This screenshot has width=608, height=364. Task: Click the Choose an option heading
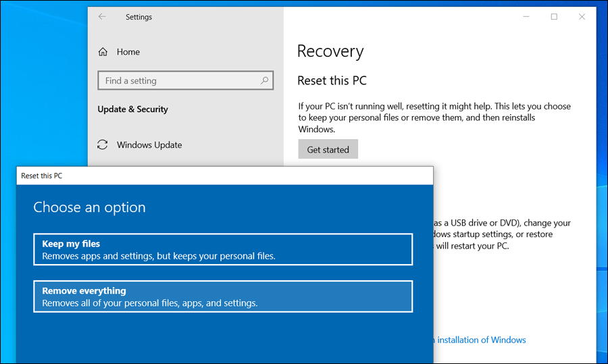[x=90, y=207]
